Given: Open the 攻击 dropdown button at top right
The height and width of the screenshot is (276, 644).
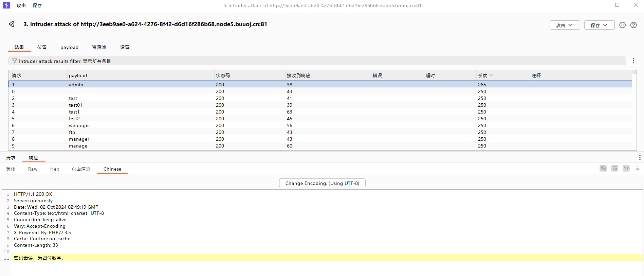Looking at the screenshot, I should pos(565,25).
